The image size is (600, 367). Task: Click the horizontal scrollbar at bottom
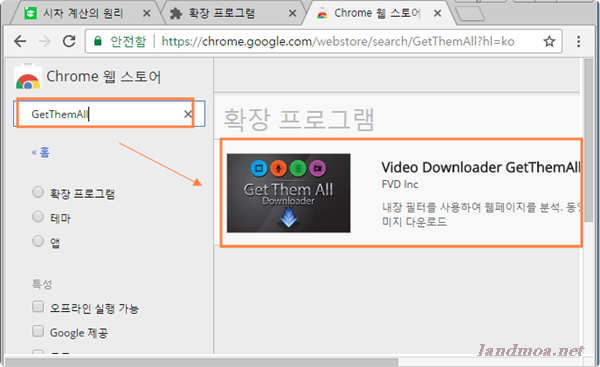pyautogui.click(x=202, y=362)
